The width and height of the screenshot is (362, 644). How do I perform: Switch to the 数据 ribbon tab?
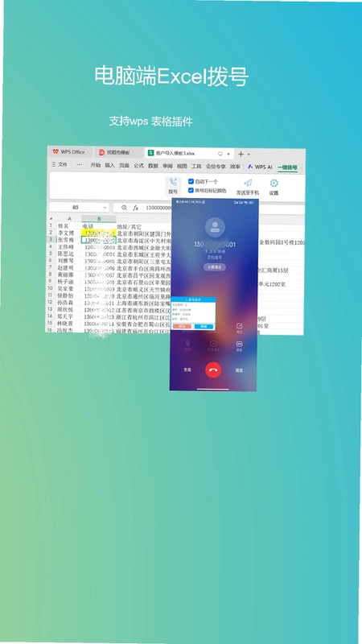pyautogui.click(x=153, y=166)
